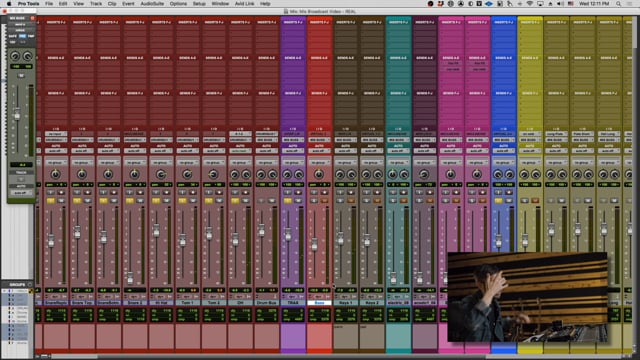Screen dimensions: 640x360
Task: Unmute the Bass track
Action: pyautogui.click(x=324, y=200)
